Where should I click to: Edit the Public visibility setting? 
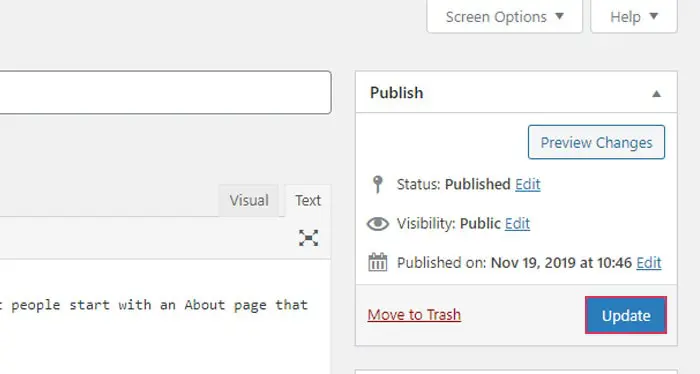point(517,224)
